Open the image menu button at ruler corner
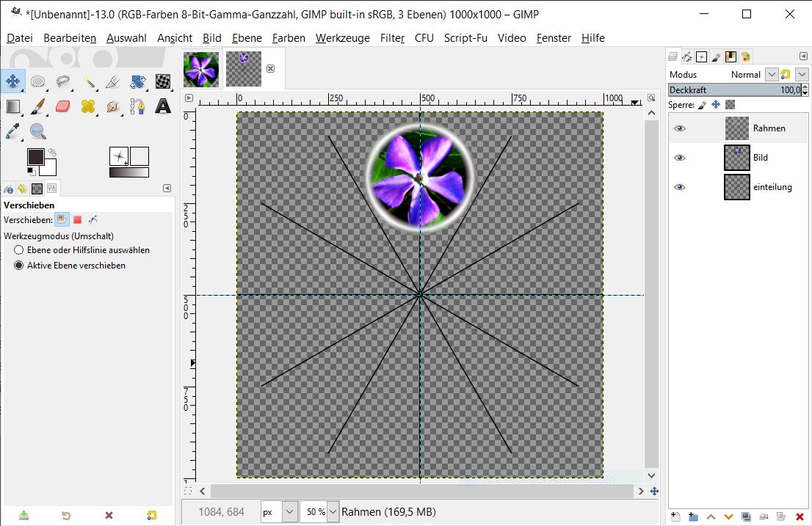The image size is (812, 526). coord(189,98)
